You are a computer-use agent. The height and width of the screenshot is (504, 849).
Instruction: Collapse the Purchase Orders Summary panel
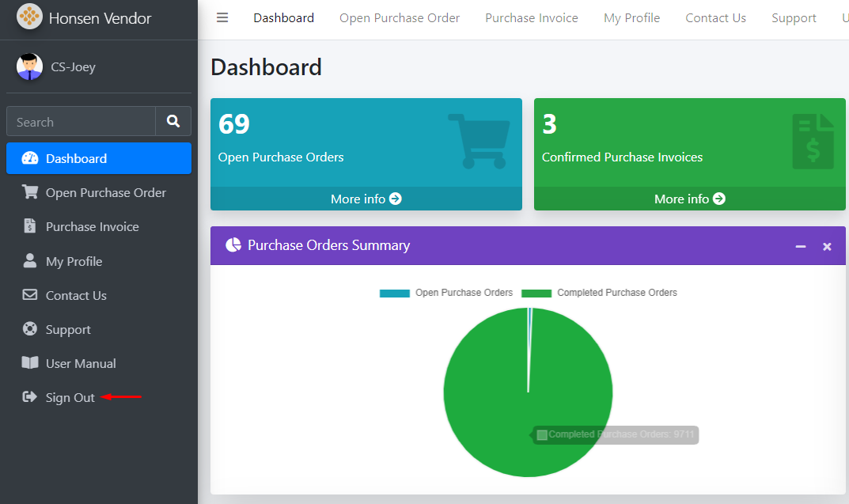coord(801,246)
